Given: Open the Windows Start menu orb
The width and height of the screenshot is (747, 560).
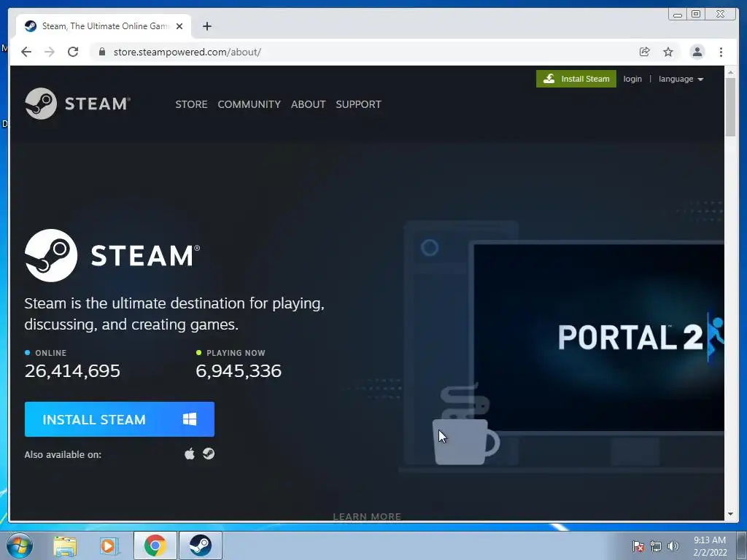Looking at the screenshot, I should coord(19,545).
